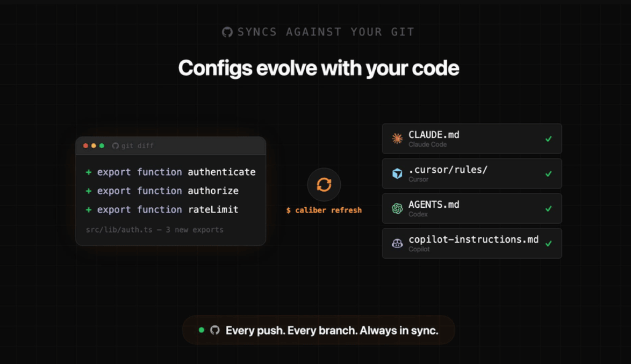Click the 'Configs evolve with your code' heading
The width and height of the screenshot is (631, 364).
[319, 68]
